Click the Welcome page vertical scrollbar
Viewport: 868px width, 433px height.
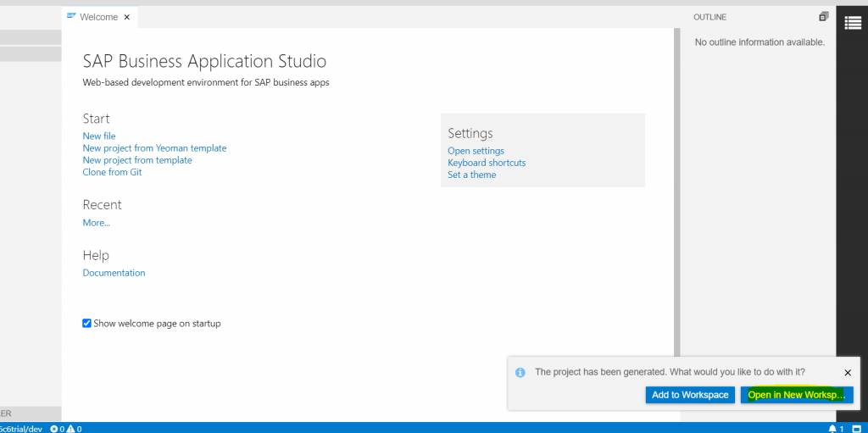click(677, 194)
